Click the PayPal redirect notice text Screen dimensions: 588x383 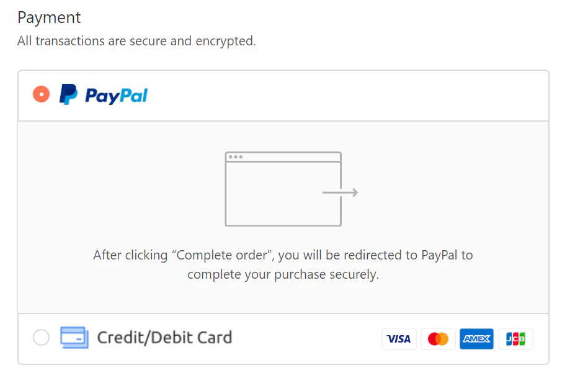pos(283,264)
